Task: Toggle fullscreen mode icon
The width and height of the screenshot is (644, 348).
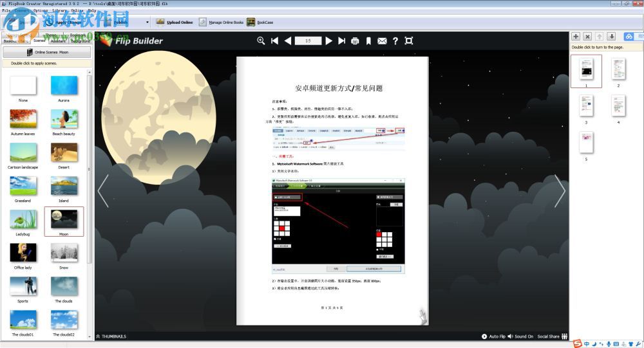Action: point(409,41)
